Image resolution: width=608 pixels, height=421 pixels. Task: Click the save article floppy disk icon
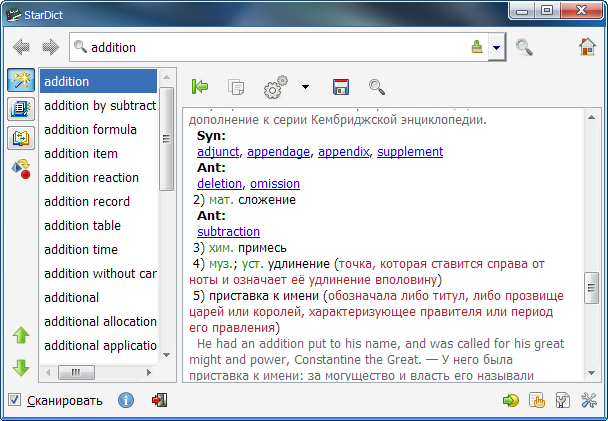click(x=340, y=88)
